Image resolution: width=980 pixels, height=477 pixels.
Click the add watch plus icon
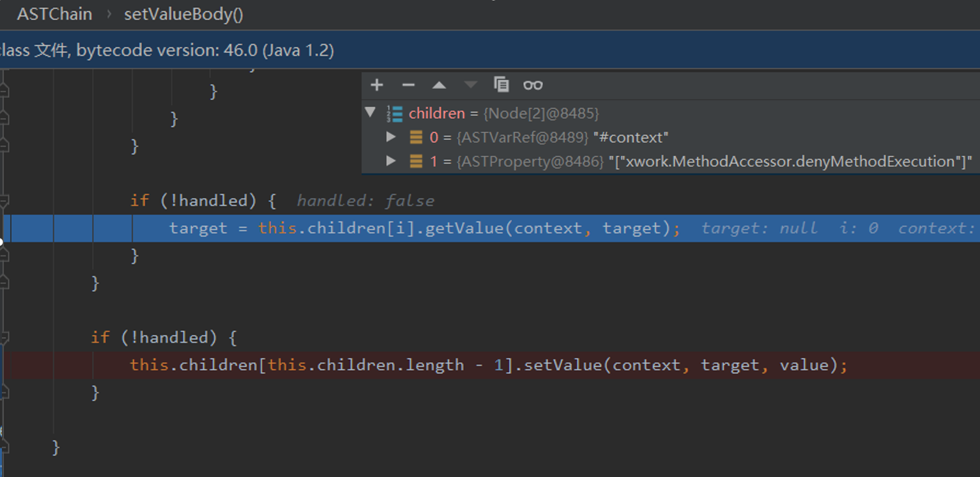(x=377, y=85)
